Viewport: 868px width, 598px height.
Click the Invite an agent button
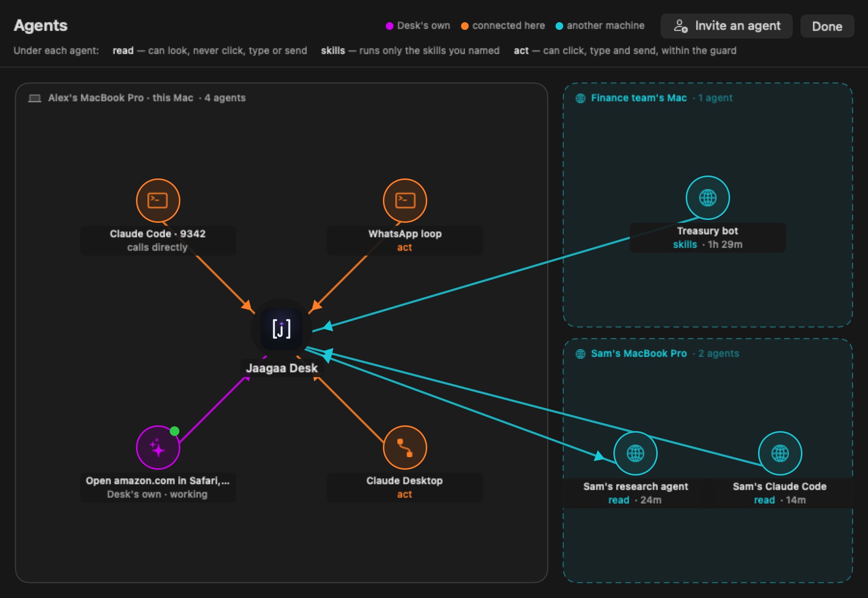[727, 26]
